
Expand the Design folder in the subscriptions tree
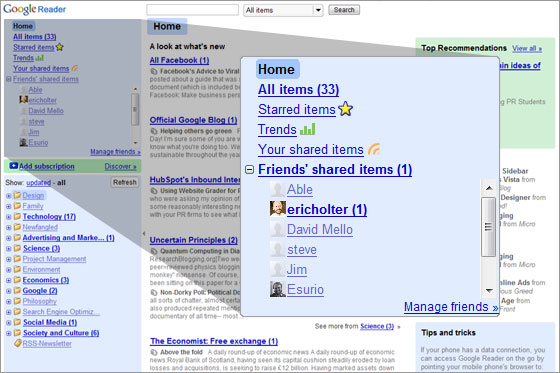[9, 196]
